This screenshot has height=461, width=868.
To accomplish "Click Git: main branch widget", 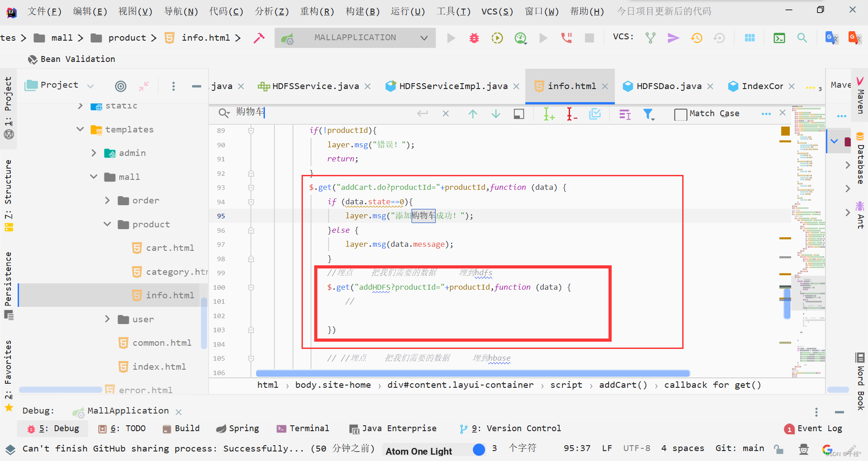I will 740,448.
